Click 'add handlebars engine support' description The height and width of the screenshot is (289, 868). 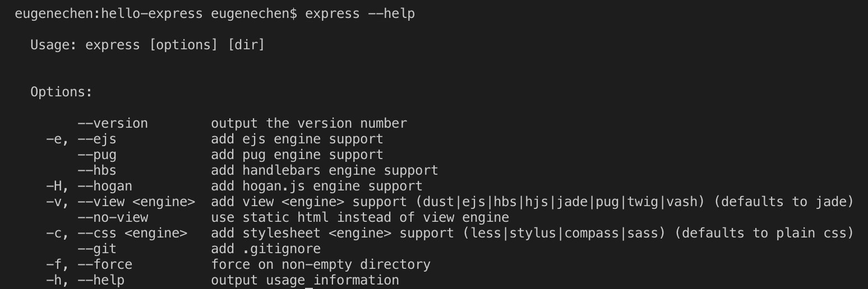(324, 170)
